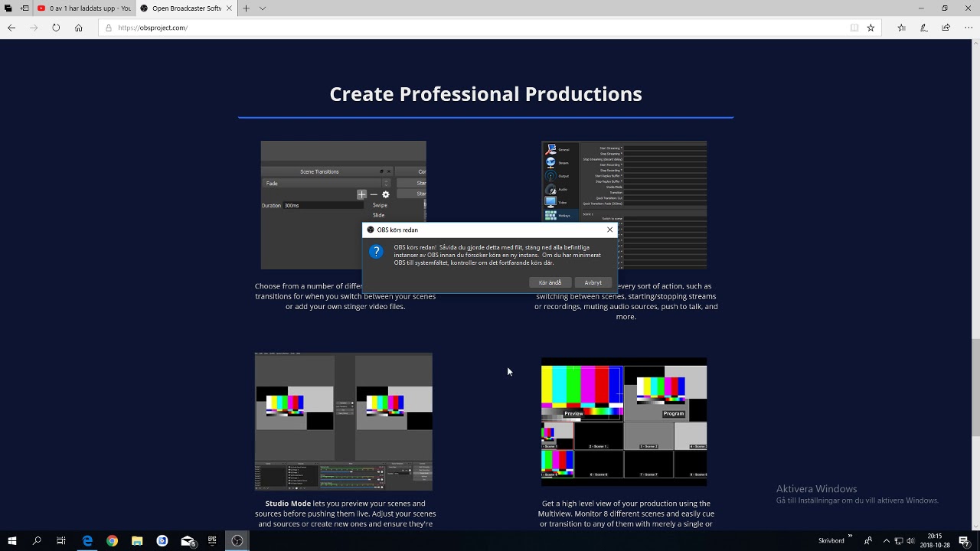Refresh the obsproject.com page
Image resolution: width=980 pixels, height=551 pixels.
pyautogui.click(x=56, y=28)
